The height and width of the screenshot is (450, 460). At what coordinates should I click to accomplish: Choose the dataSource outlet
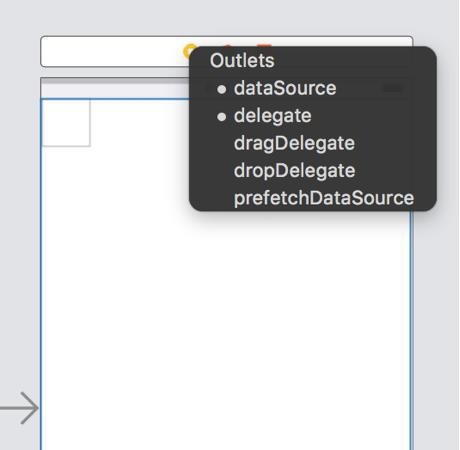(x=285, y=89)
